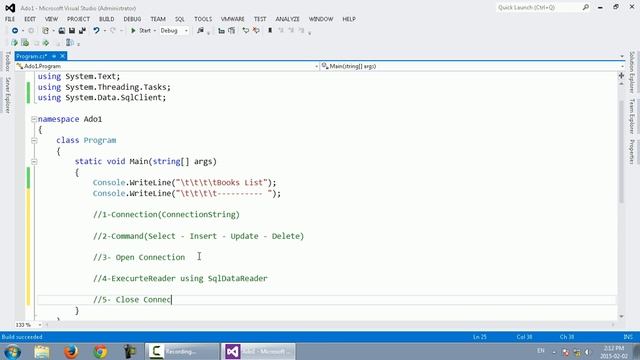640x360 pixels.
Task: Click the uncomment selected lines icon
Action: (256, 31)
